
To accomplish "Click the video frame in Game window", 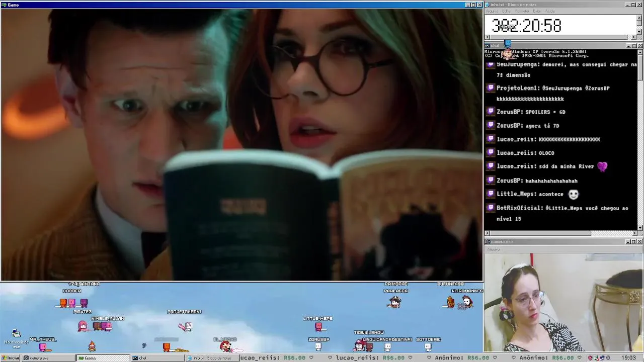I will point(242,144).
